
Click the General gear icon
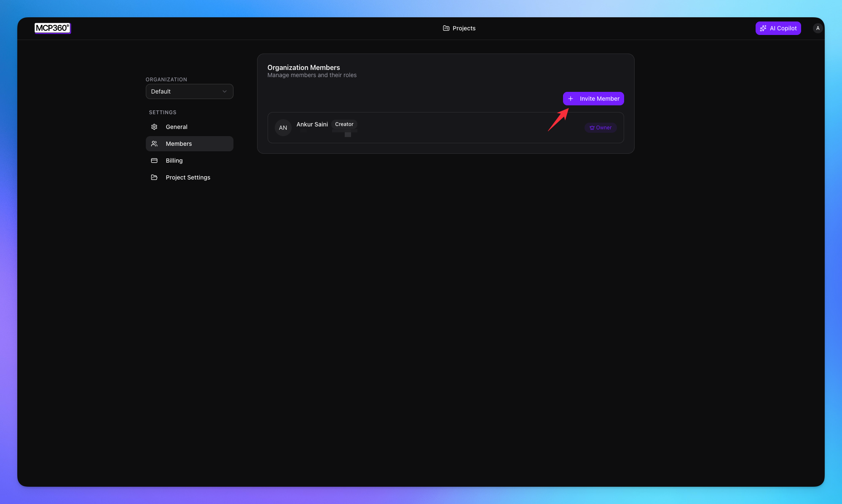click(x=154, y=127)
